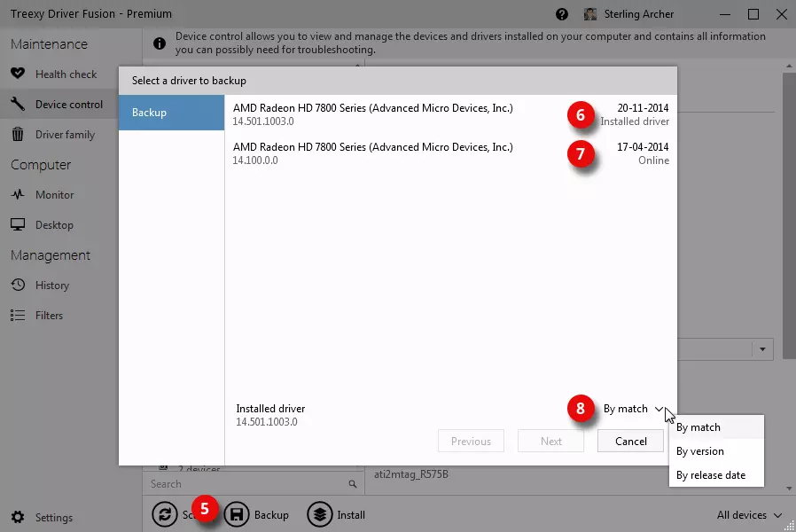Click the Backup label in bottom toolbar

[271, 515]
